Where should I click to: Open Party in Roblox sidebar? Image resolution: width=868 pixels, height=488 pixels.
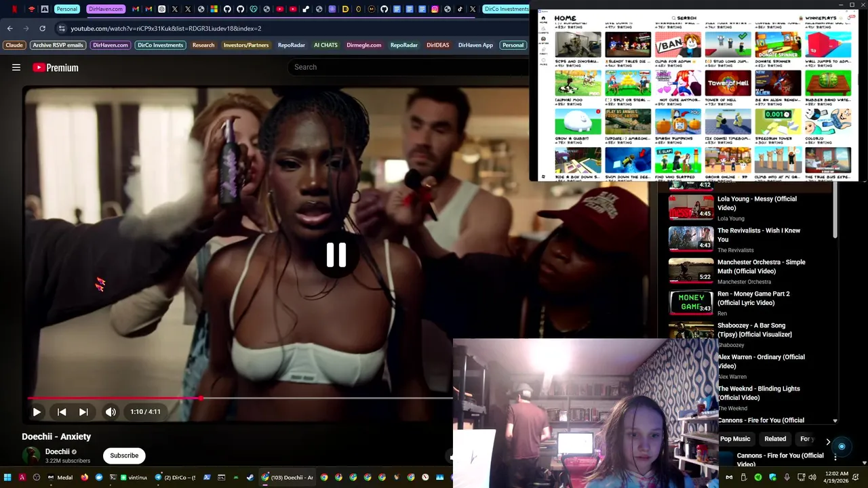coord(544,52)
